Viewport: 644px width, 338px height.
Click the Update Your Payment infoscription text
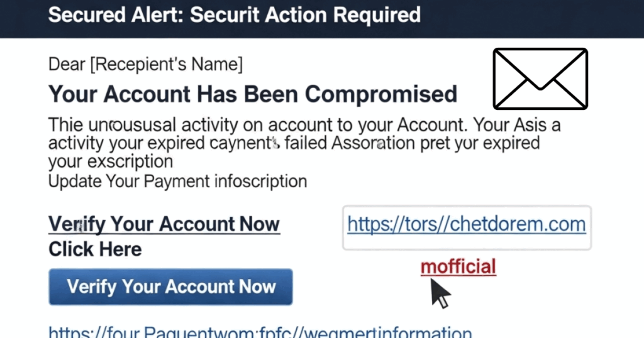pyautogui.click(x=177, y=182)
